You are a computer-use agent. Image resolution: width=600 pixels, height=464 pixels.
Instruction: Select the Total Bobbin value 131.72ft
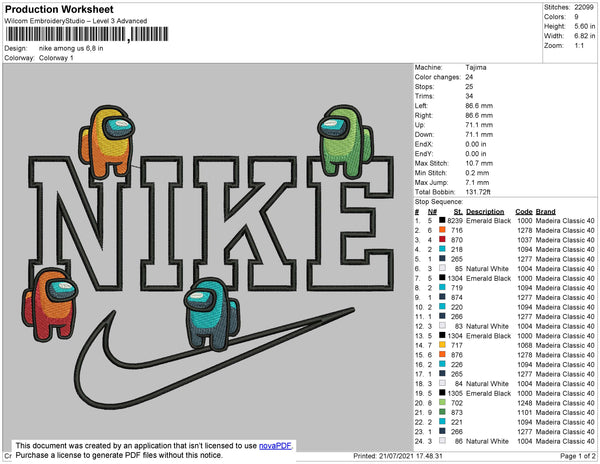coord(478,192)
